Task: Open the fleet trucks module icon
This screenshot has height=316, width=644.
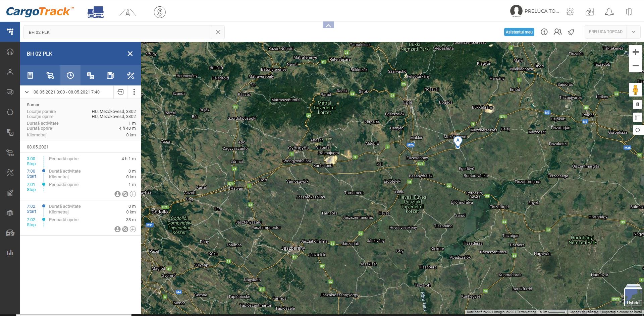Action: [x=96, y=12]
